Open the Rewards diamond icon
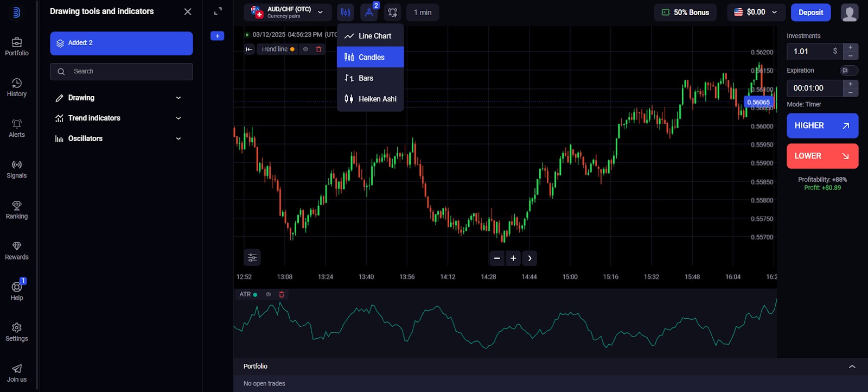This screenshot has width=868, height=392. pyautogui.click(x=17, y=246)
